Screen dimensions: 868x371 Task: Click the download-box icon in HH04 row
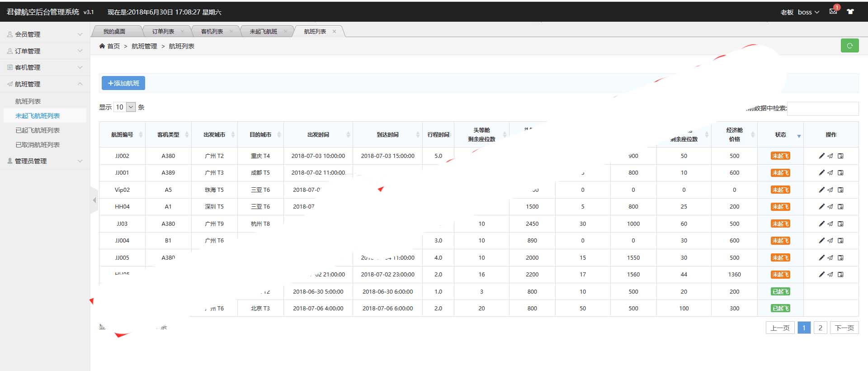[840, 207]
